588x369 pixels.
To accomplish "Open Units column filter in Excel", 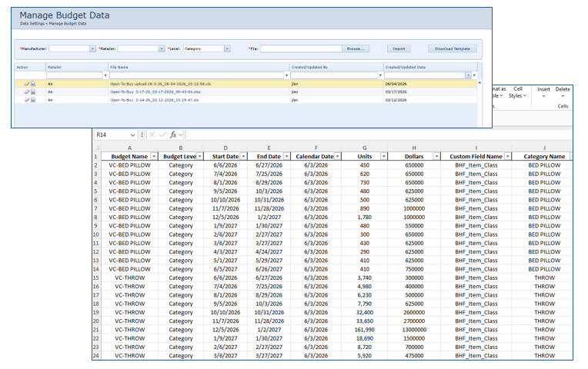I will (x=383, y=156).
